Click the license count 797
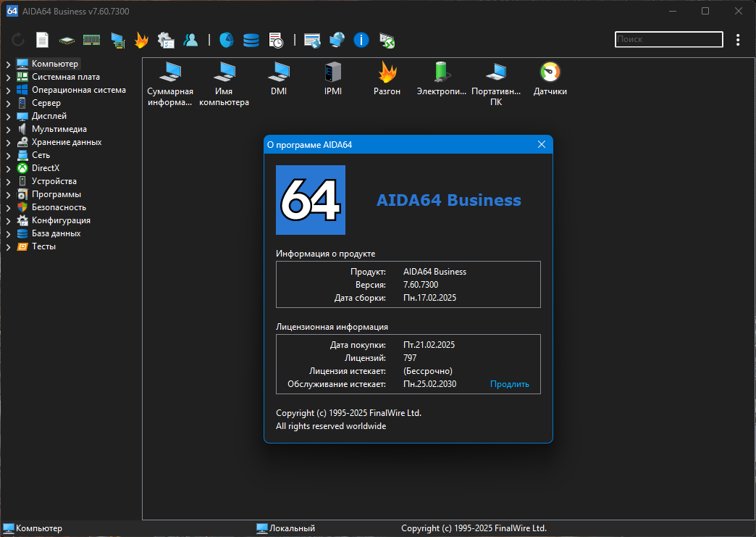756x537 pixels. coord(410,357)
